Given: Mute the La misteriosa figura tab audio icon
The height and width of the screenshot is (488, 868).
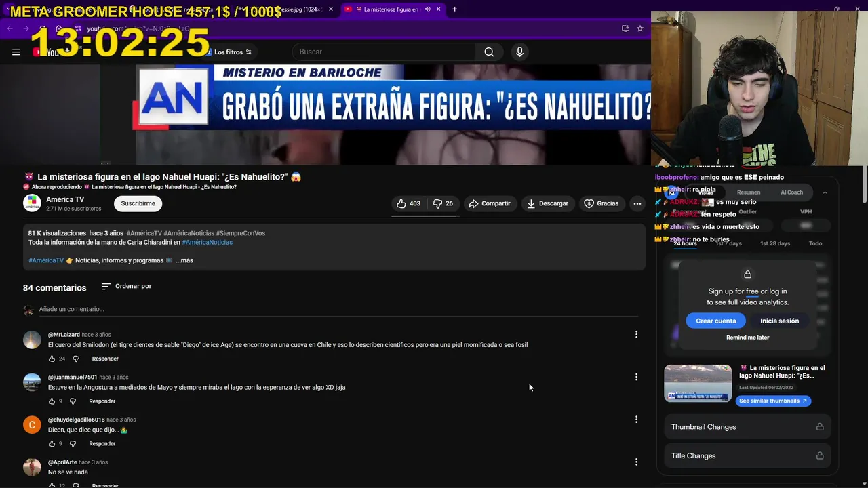Looking at the screenshot, I should [427, 9].
